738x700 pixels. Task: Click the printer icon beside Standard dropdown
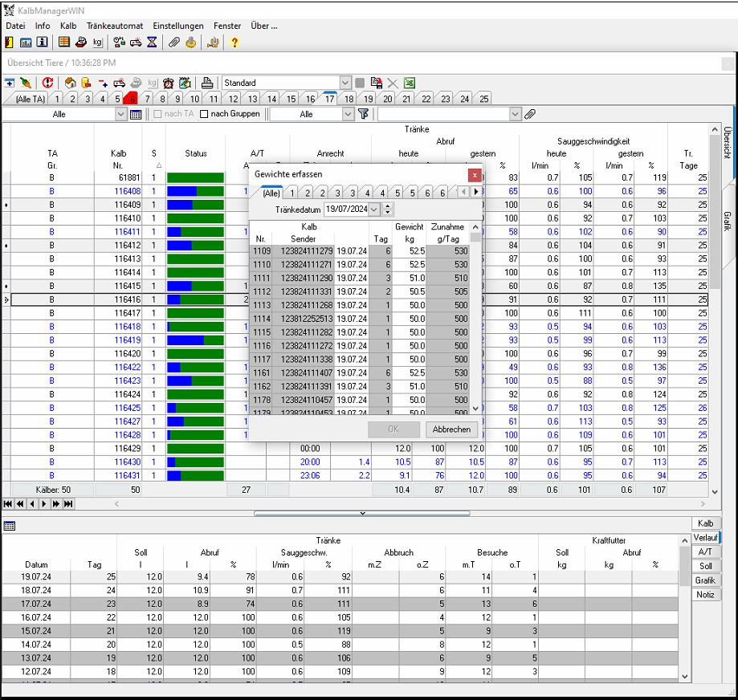[x=207, y=83]
